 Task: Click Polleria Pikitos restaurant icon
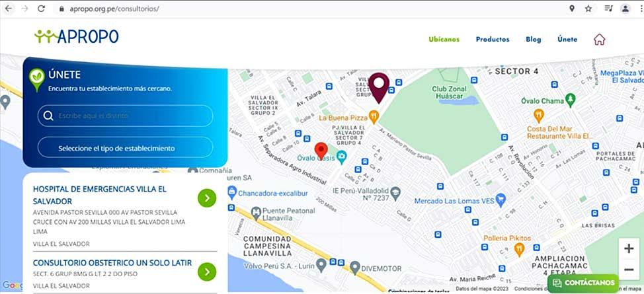coord(520,249)
